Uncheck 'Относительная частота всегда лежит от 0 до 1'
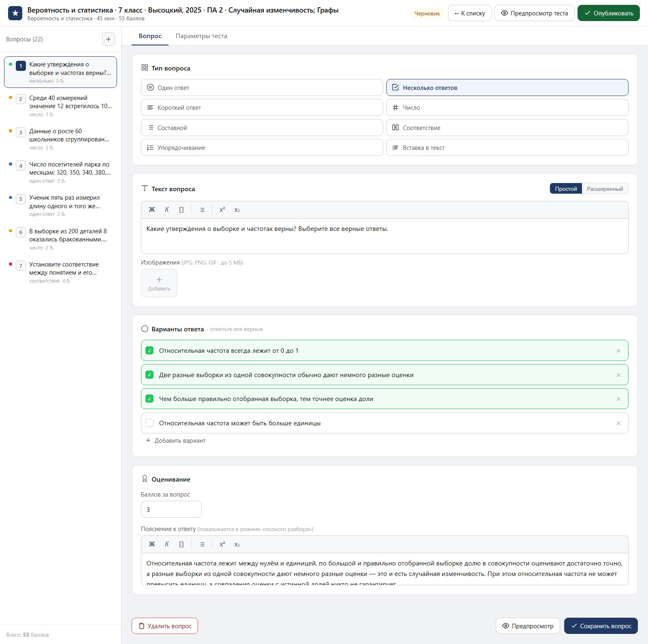Viewport: 648px width, 644px height. click(149, 351)
